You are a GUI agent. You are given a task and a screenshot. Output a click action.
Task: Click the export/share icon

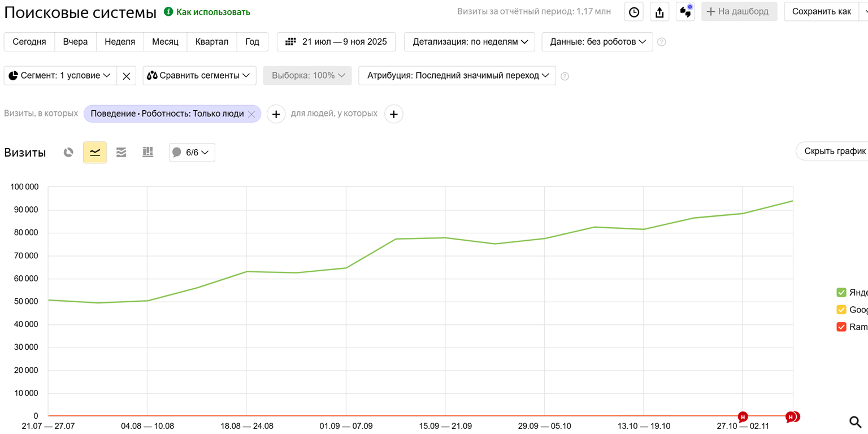659,12
